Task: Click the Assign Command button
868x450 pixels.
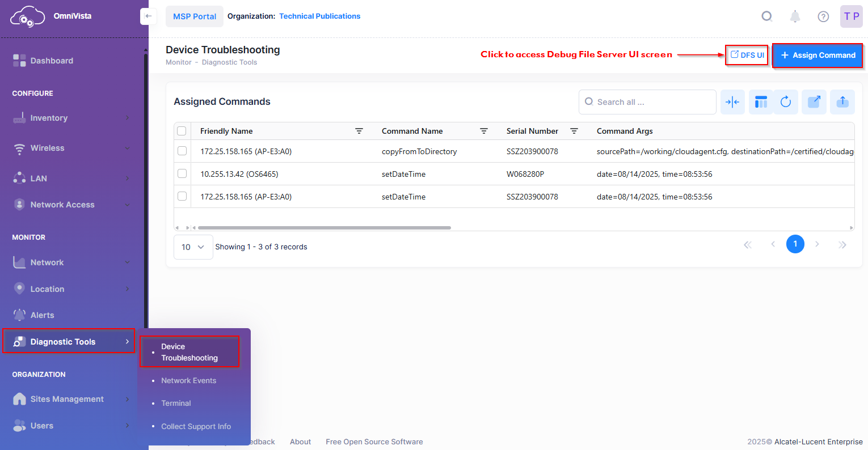Action: 818,55
